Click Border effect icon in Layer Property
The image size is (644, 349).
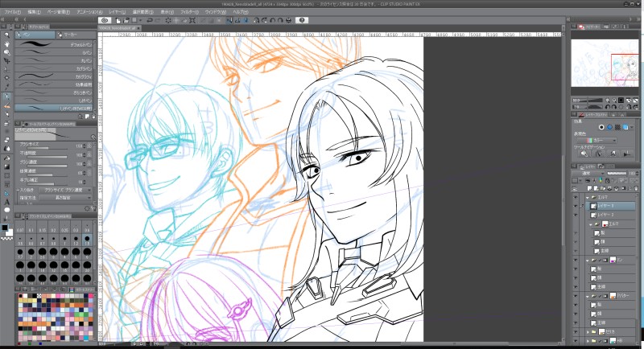601,127
